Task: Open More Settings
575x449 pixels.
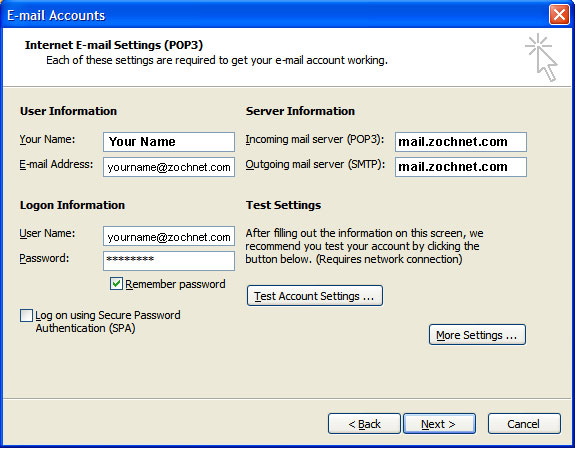Action: (477, 335)
